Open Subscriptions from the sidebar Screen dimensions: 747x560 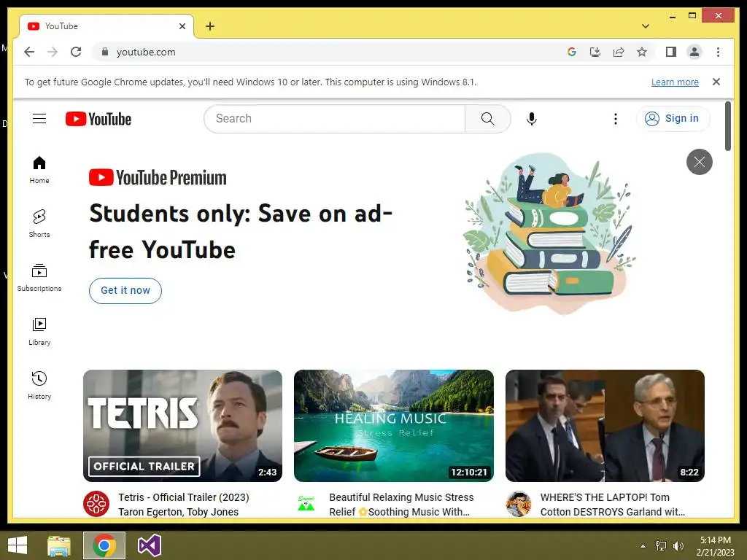[x=39, y=278]
